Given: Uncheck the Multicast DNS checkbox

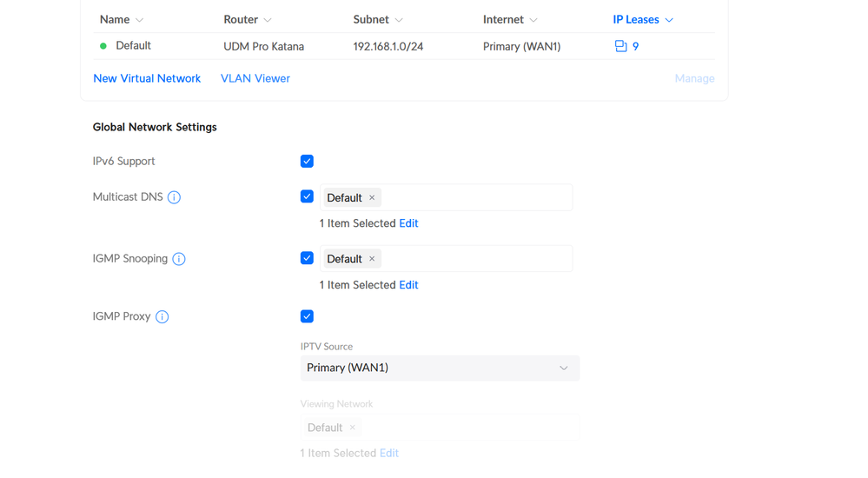Looking at the screenshot, I should 307,197.
